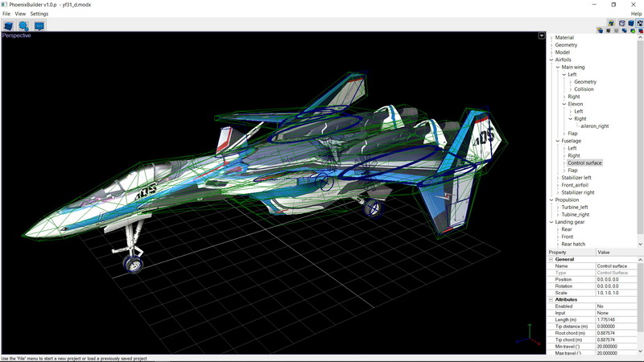Click the blue speech-bubble message icon
The image size is (644, 362).
pyautogui.click(x=39, y=26)
